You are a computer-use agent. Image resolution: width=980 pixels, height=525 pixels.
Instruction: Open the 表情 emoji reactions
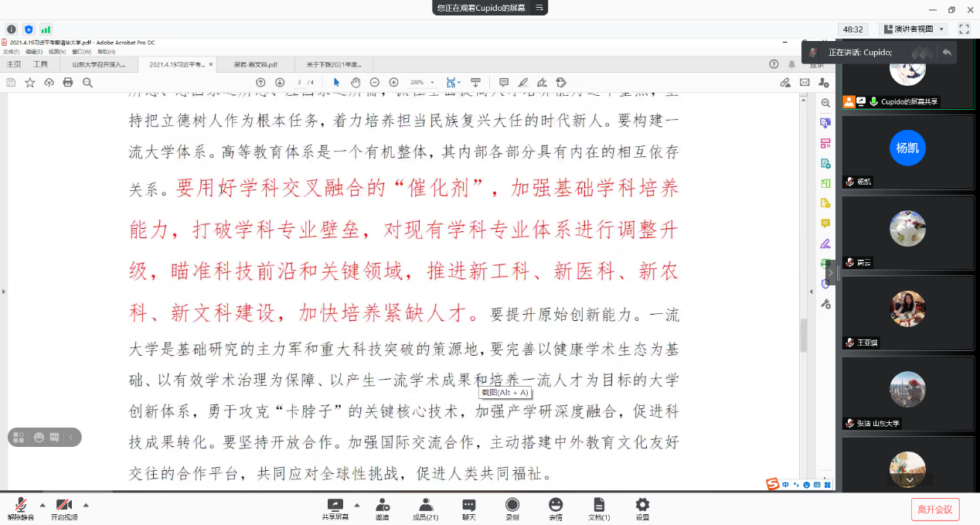point(555,509)
